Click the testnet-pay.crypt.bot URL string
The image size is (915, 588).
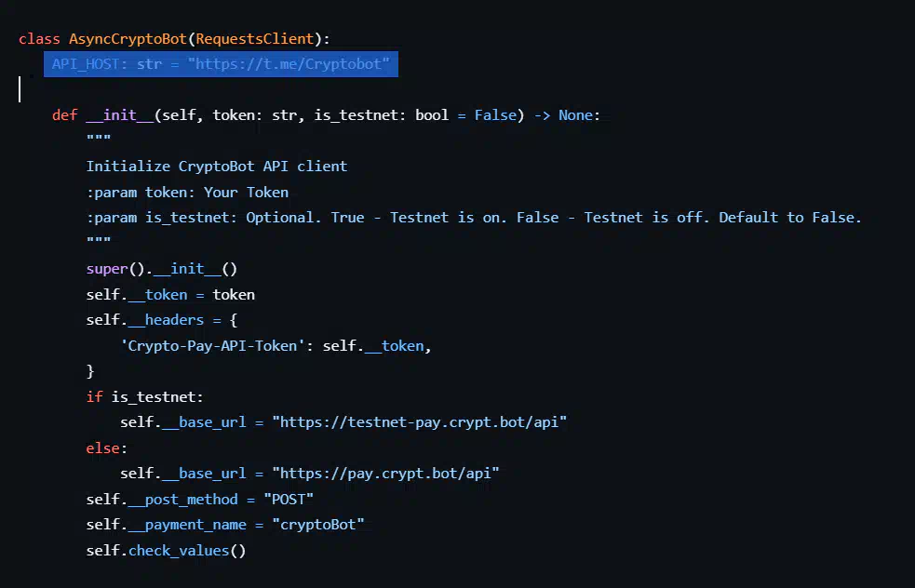point(419,422)
